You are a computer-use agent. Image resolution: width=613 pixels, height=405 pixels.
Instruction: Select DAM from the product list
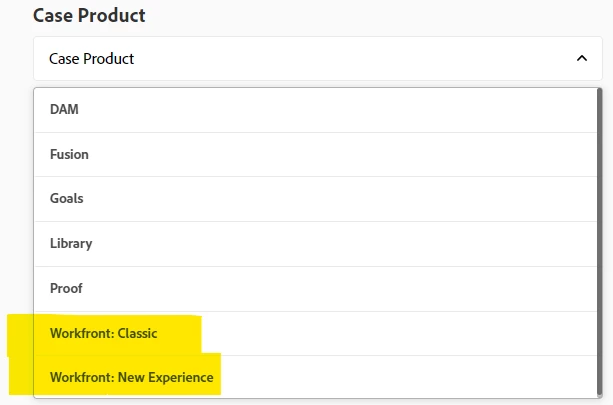(x=316, y=110)
